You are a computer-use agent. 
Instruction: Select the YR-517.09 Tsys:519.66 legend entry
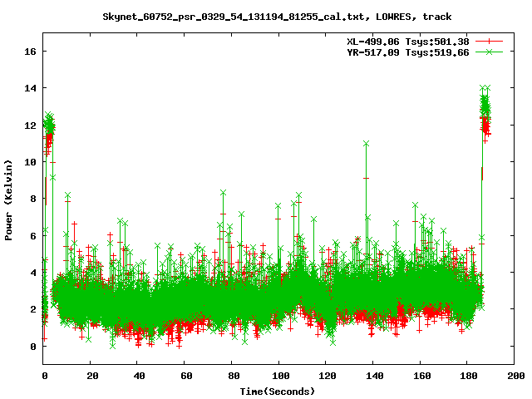[408, 52]
